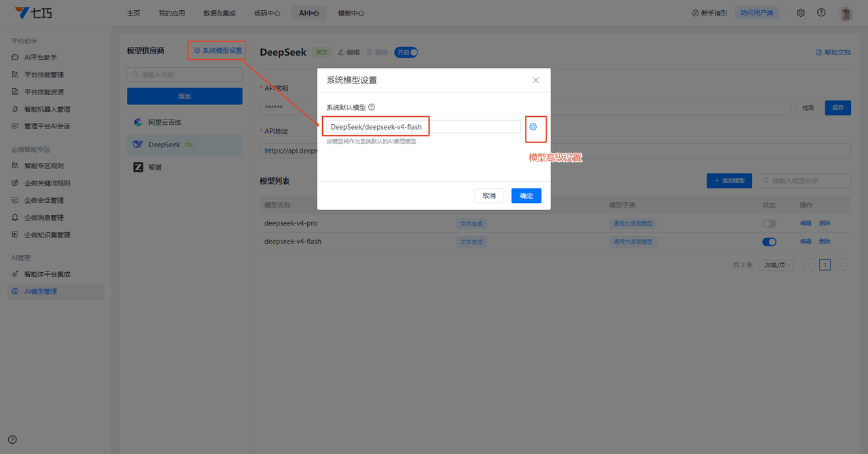Open 企微关键词规则 in sidebar
The width and height of the screenshot is (868, 454).
[x=56, y=183]
